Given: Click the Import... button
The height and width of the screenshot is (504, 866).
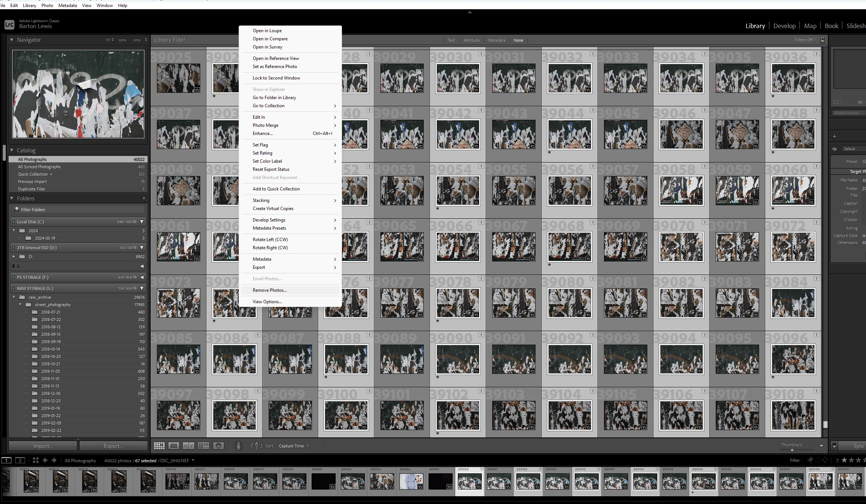Looking at the screenshot, I should [43, 446].
